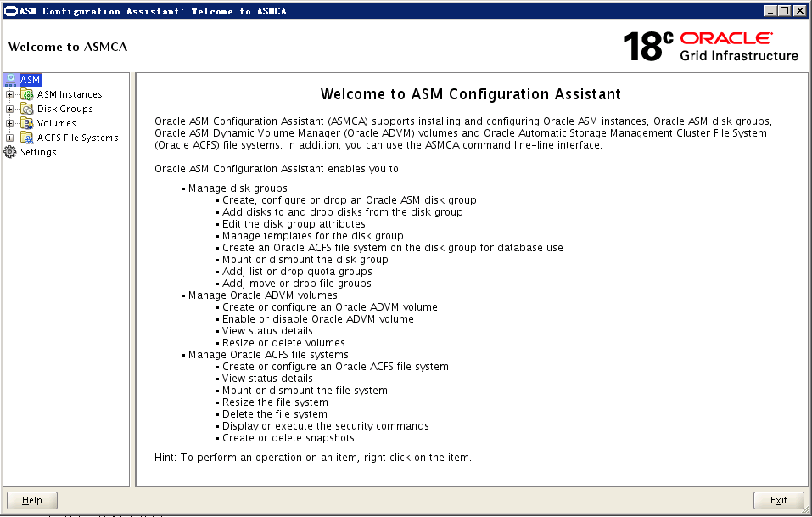This screenshot has width=812, height=517.
Task: Click the ASM root node icon
Action: [11, 80]
